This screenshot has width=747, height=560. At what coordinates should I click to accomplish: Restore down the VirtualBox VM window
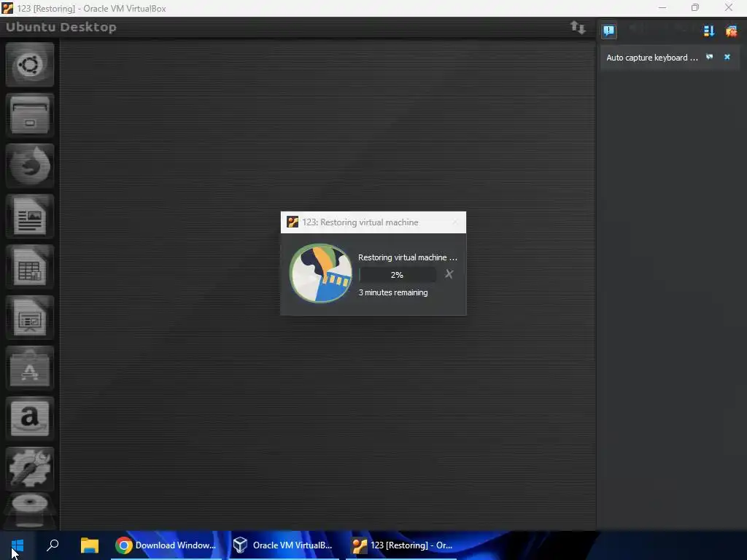695,7
